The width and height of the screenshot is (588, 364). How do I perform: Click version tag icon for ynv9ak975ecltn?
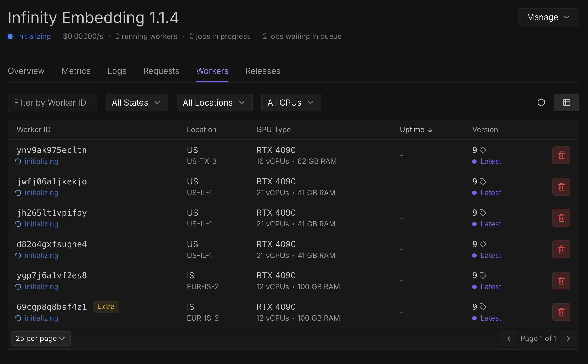click(483, 150)
